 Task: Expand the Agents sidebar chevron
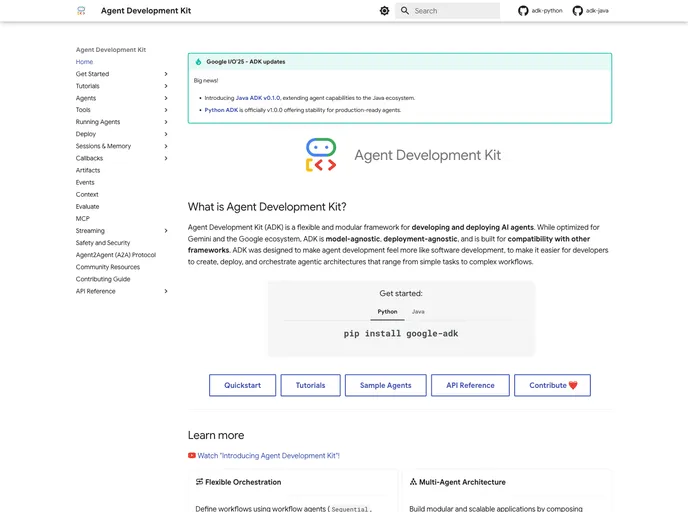click(166, 98)
